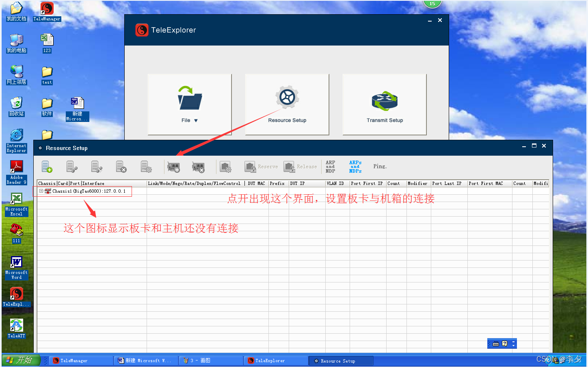Open the File dropdown arrow in TeleExplorer
The image size is (588, 367).
point(196,121)
